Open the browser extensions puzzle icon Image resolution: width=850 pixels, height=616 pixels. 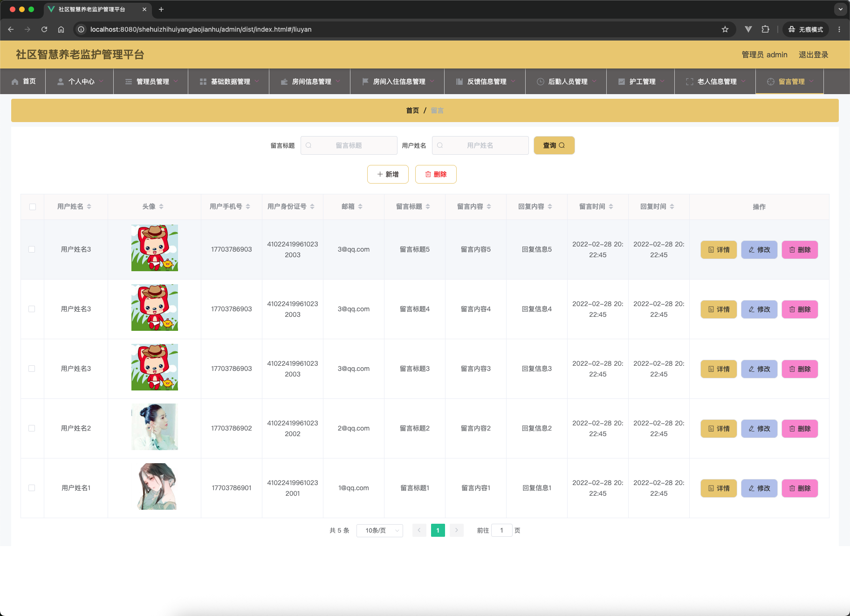click(x=765, y=29)
